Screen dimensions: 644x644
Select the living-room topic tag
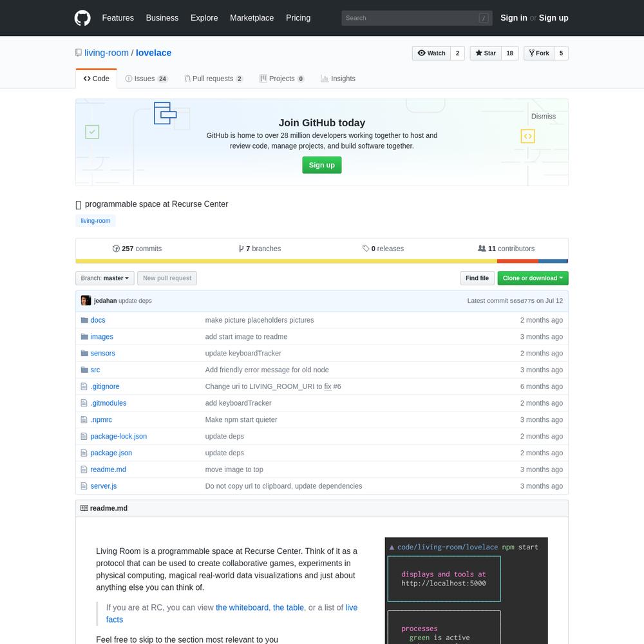point(96,220)
